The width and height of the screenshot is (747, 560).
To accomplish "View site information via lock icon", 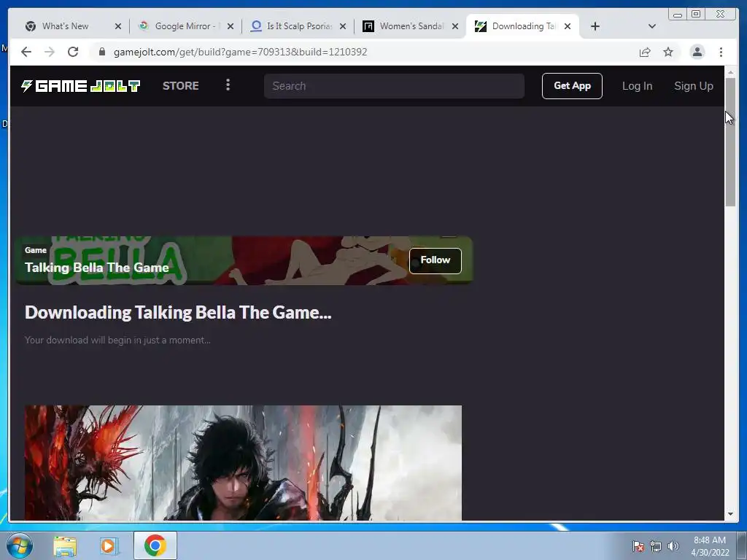I will click(101, 52).
